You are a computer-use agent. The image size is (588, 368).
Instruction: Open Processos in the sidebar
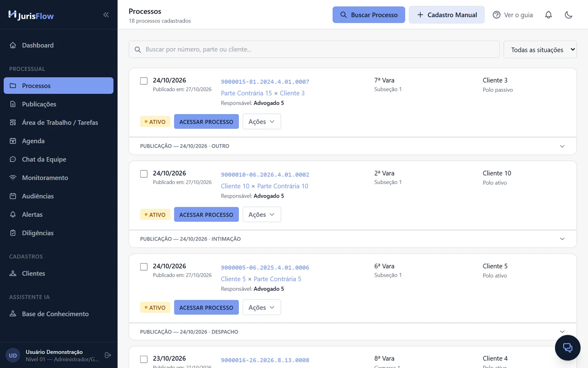click(58, 86)
